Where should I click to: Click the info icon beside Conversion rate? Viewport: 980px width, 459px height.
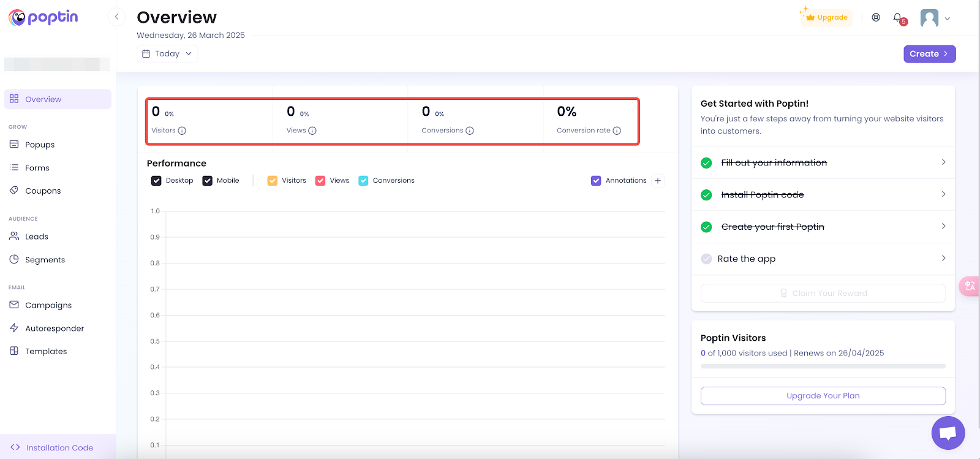(617, 131)
